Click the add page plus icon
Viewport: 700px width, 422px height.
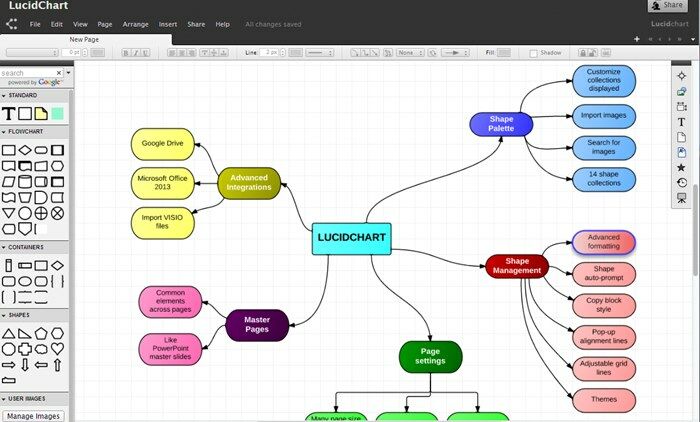637,39
